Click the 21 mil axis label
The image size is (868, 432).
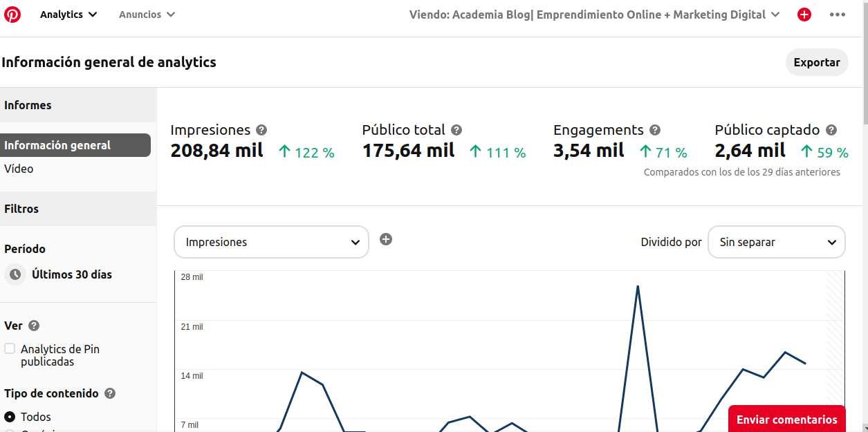point(192,327)
